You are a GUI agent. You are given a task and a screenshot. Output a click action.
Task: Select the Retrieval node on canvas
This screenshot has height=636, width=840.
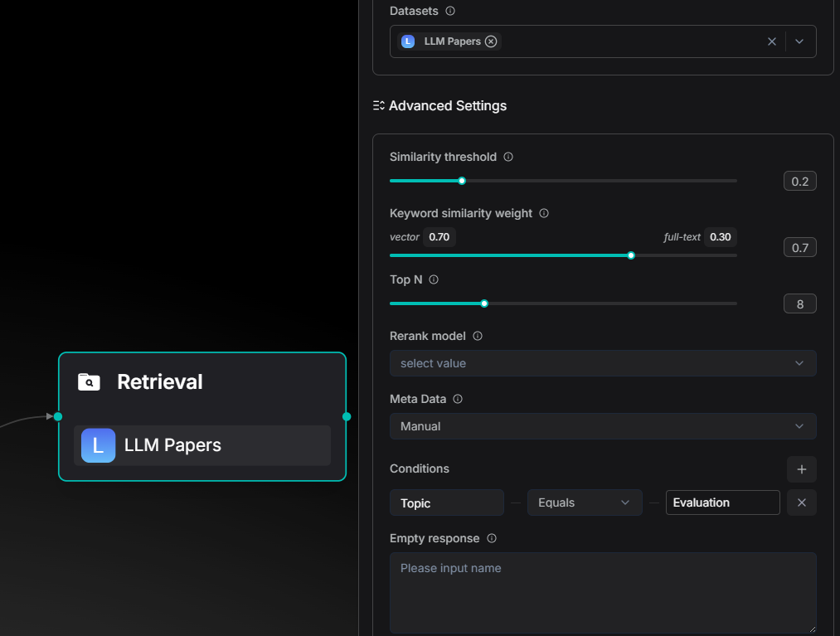coord(202,383)
